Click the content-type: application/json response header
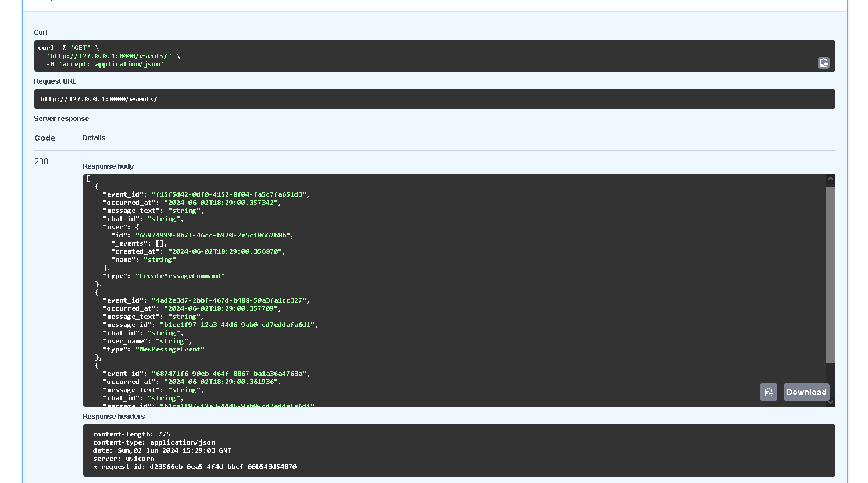The image size is (868, 483). click(154, 442)
